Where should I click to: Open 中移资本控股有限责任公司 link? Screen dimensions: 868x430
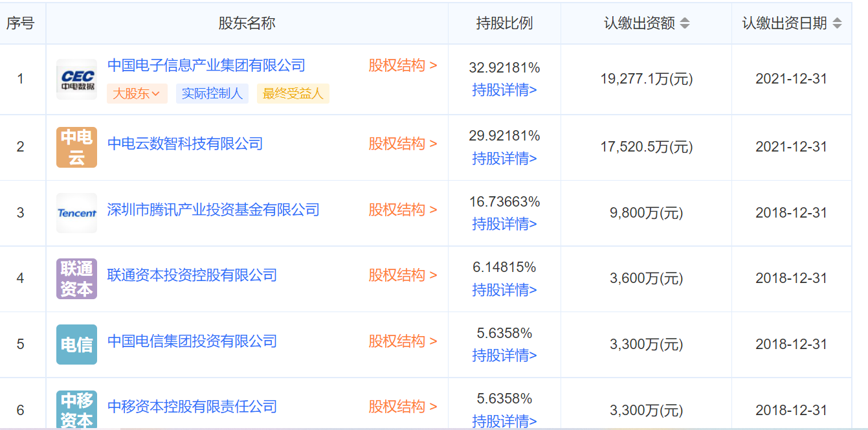click(192, 407)
